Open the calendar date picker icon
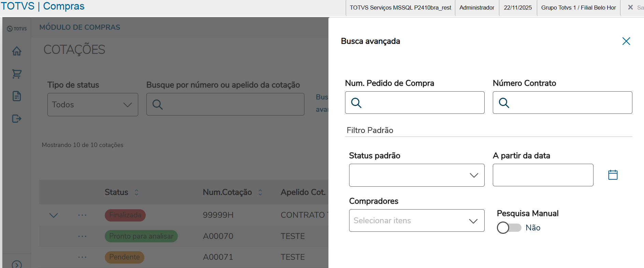644x268 pixels. pos(613,175)
